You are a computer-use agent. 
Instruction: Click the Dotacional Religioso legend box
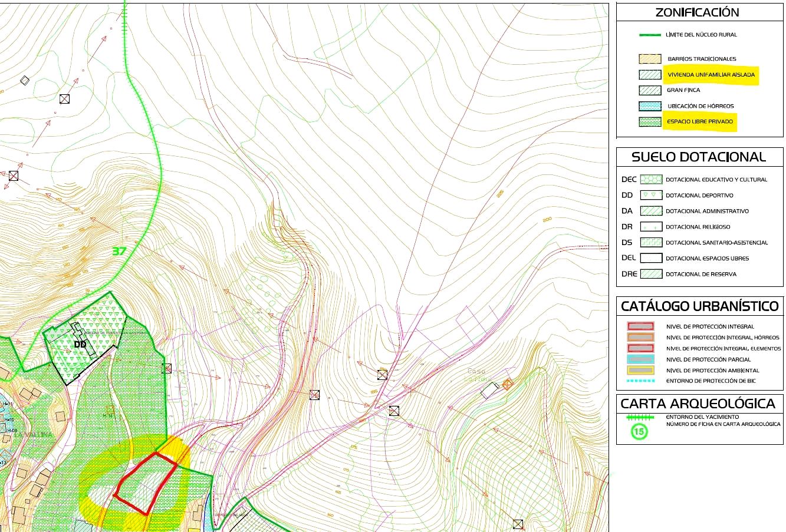[651, 227]
